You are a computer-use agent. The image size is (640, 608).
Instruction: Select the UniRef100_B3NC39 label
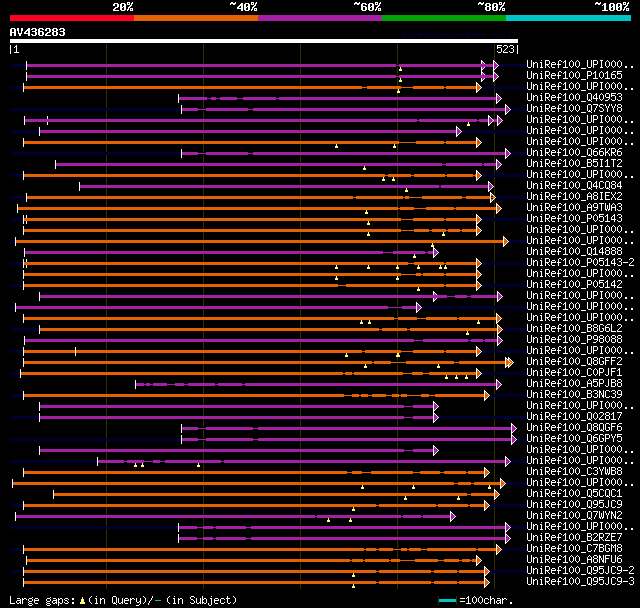(574, 395)
